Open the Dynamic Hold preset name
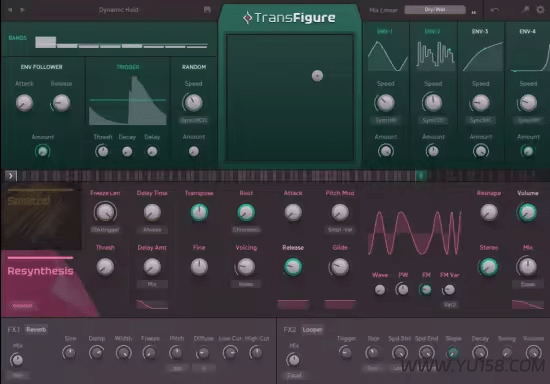Screen dimensions: 550x384 coord(119,10)
